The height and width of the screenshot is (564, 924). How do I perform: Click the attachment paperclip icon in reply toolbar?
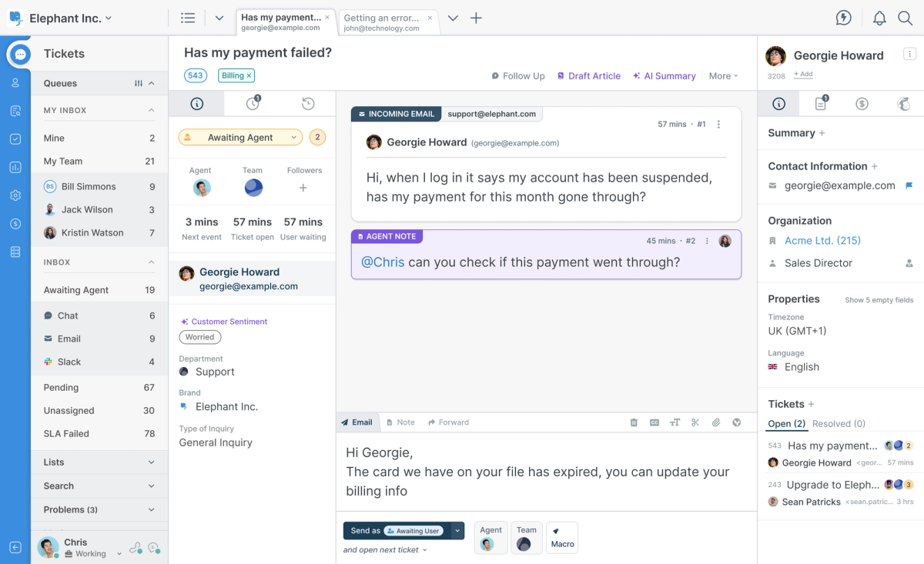(716, 422)
